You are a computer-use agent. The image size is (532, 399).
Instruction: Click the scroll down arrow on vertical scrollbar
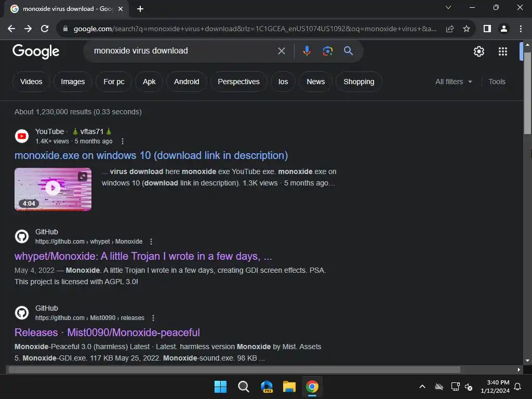[x=527, y=361]
